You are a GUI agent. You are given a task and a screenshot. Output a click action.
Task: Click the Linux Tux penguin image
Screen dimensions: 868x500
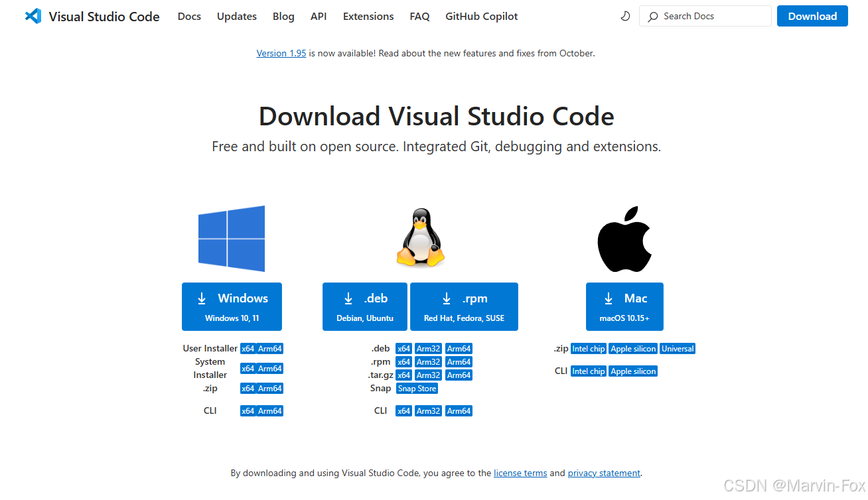click(x=420, y=238)
